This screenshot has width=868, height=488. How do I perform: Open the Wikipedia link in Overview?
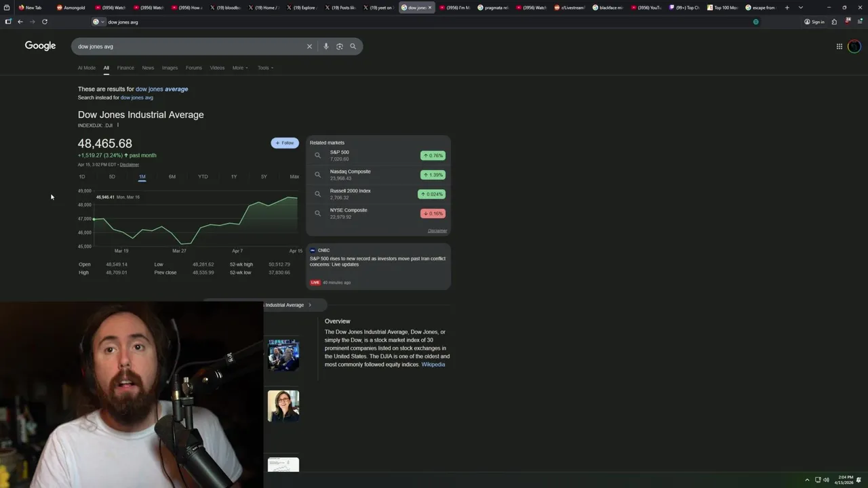433,365
